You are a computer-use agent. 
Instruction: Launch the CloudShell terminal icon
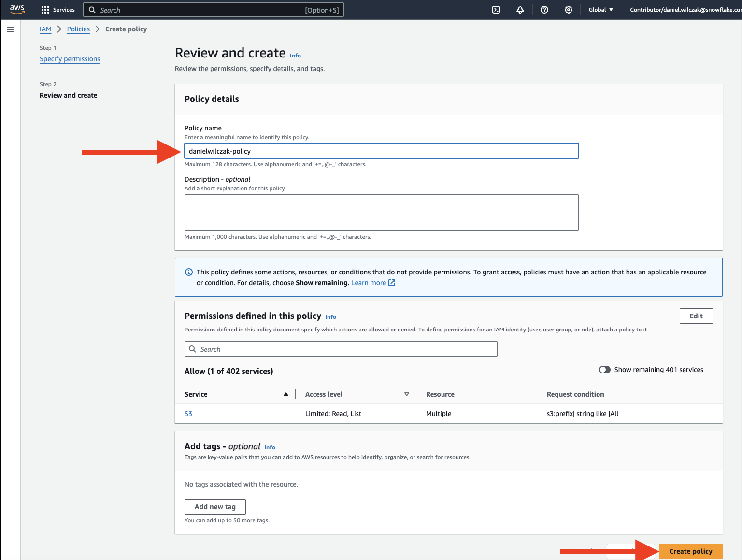pos(496,10)
